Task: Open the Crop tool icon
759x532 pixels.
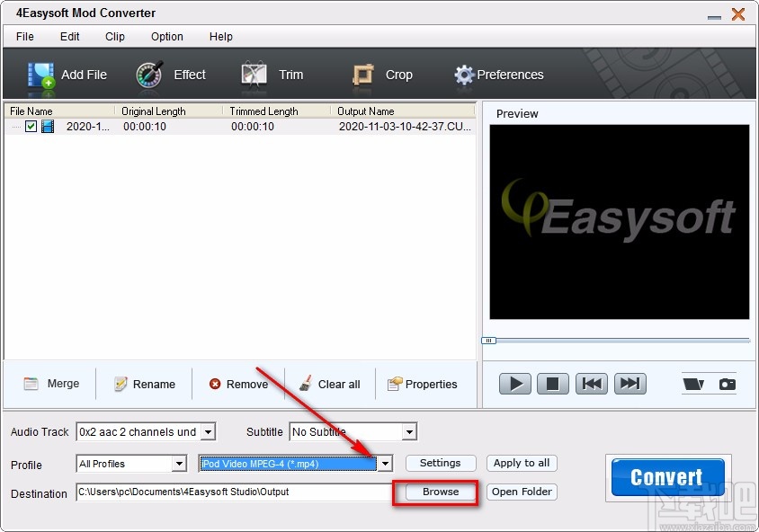Action: click(x=364, y=75)
